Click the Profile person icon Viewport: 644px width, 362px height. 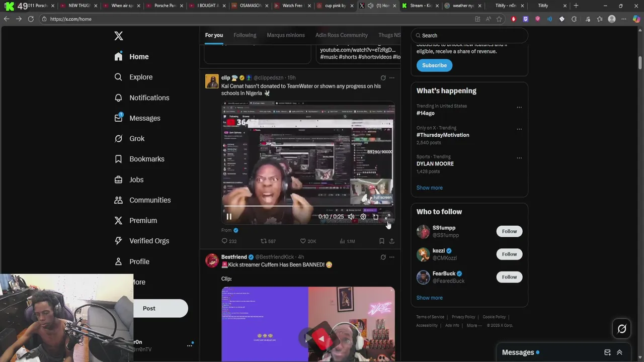118,261
